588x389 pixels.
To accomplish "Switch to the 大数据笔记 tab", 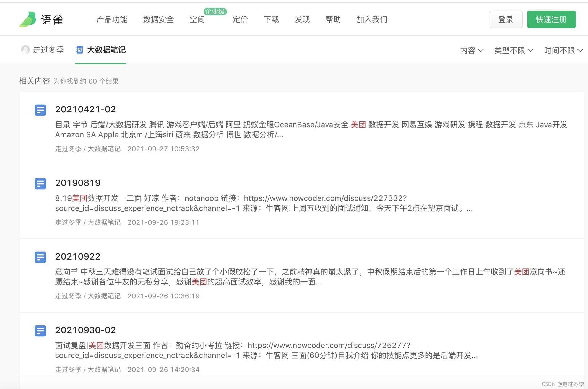I will click(106, 50).
